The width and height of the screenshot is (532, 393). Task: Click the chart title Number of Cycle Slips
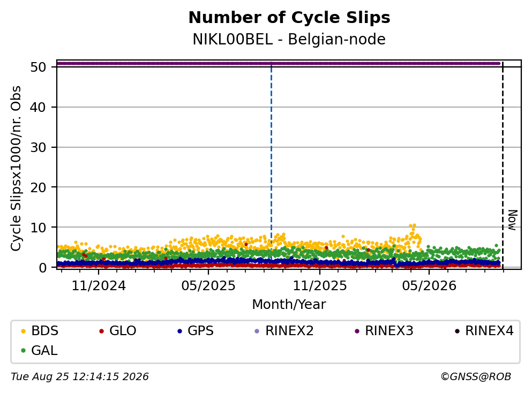click(x=289, y=18)
